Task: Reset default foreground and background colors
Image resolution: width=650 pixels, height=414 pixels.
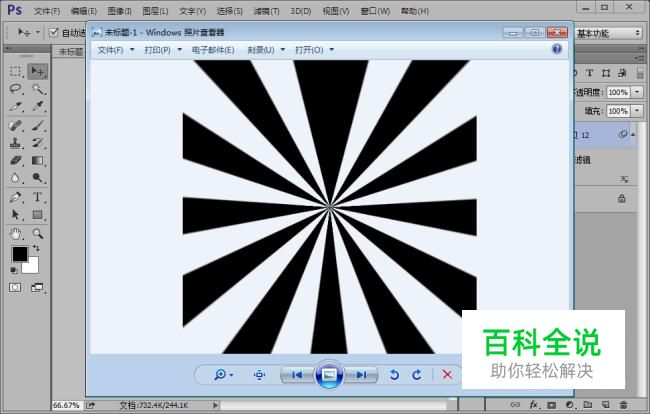Action: click(x=14, y=271)
